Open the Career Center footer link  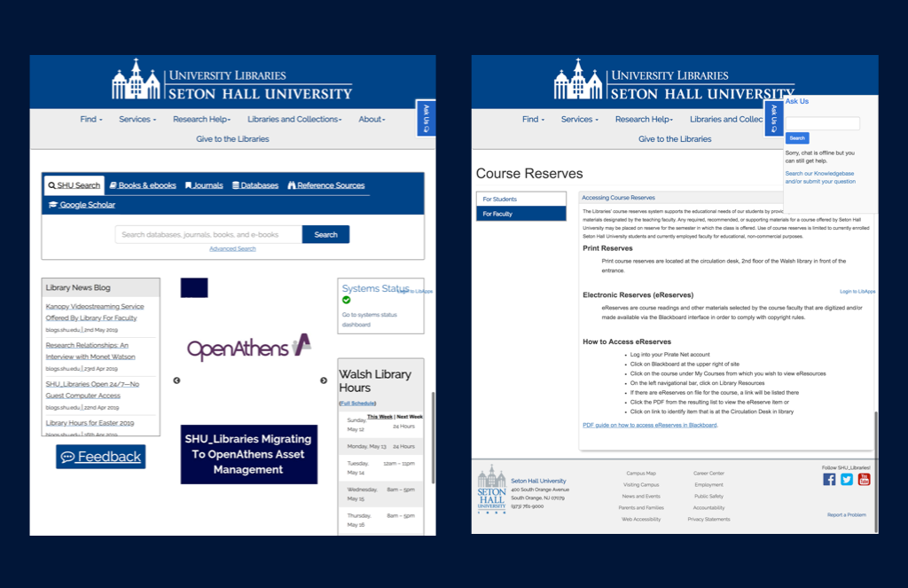click(x=708, y=474)
